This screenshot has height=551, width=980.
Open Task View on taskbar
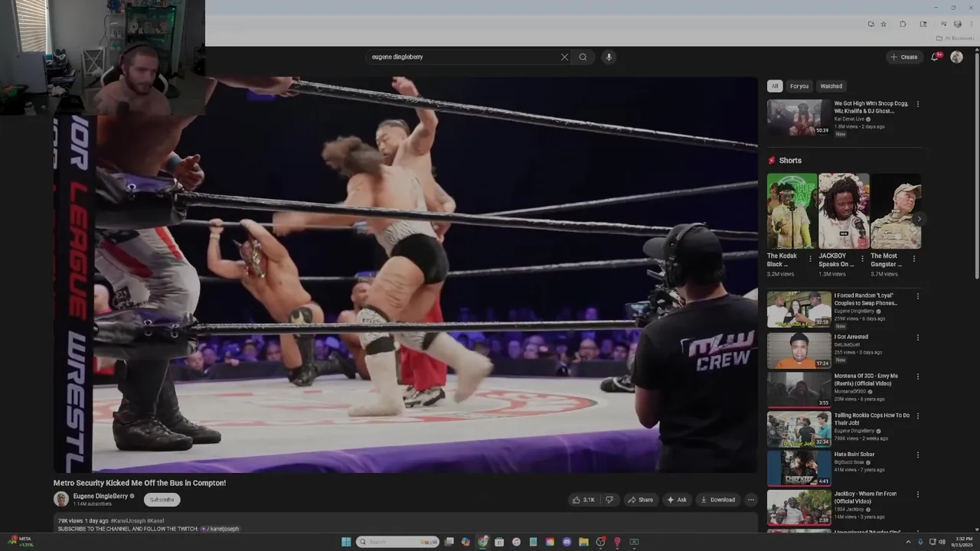click(x=449, y=542)
